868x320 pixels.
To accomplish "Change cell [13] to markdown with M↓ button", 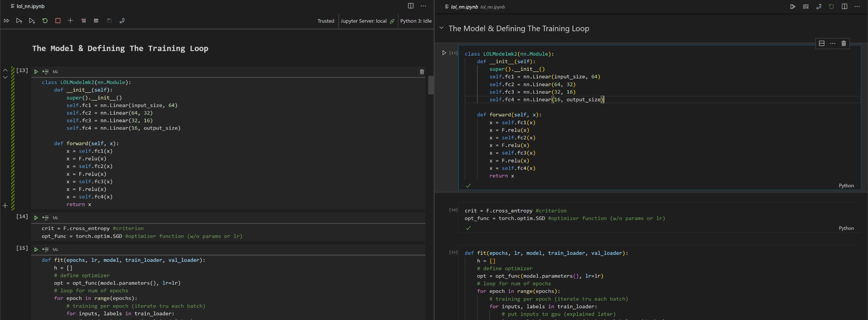I will (55, 72).
